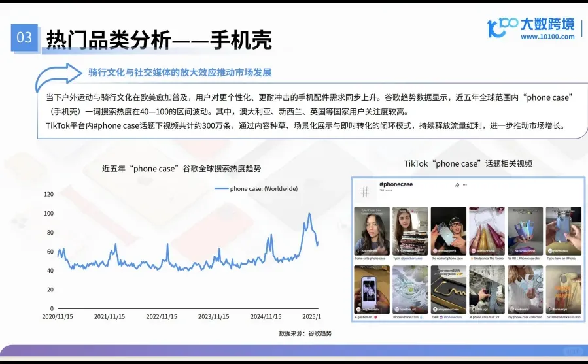The width and height of the screenshot is (588, 364).
Task: Open the Ripple Phone Case video
Action: [410, 290]
